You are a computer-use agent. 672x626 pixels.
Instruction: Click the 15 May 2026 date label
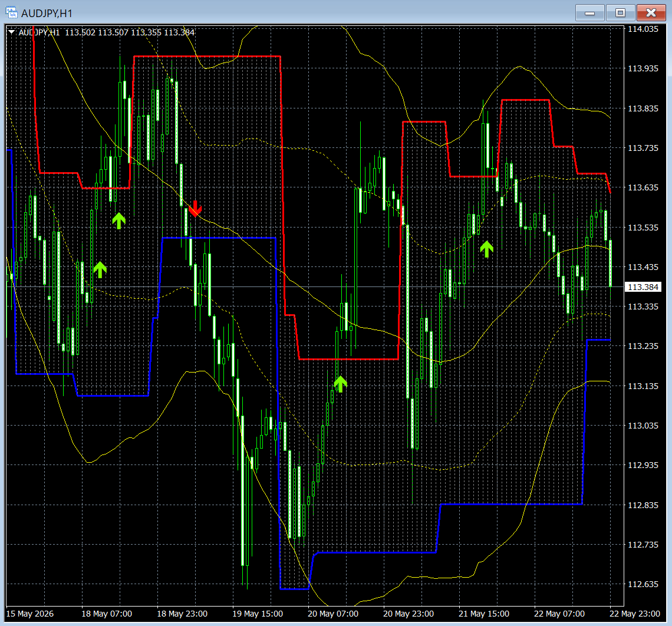click(30, 614)
